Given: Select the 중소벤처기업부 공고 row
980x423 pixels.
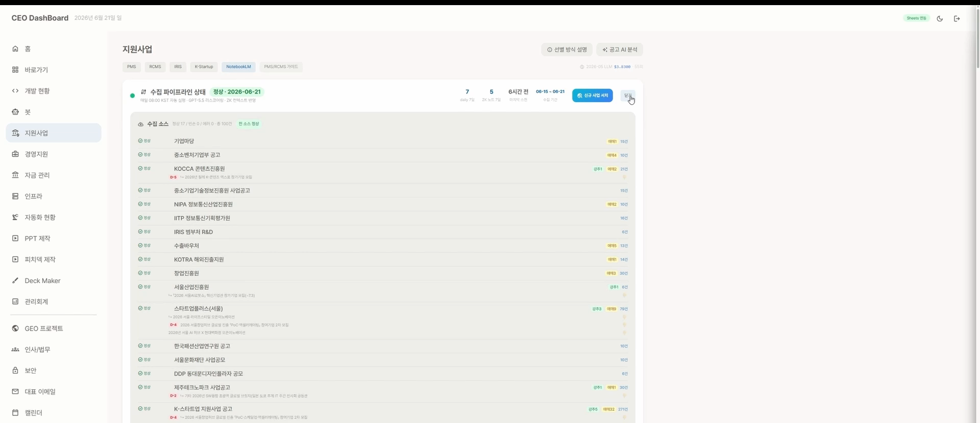Looking at the screenshot, I should pyautogui.click(x=383, y=155).
